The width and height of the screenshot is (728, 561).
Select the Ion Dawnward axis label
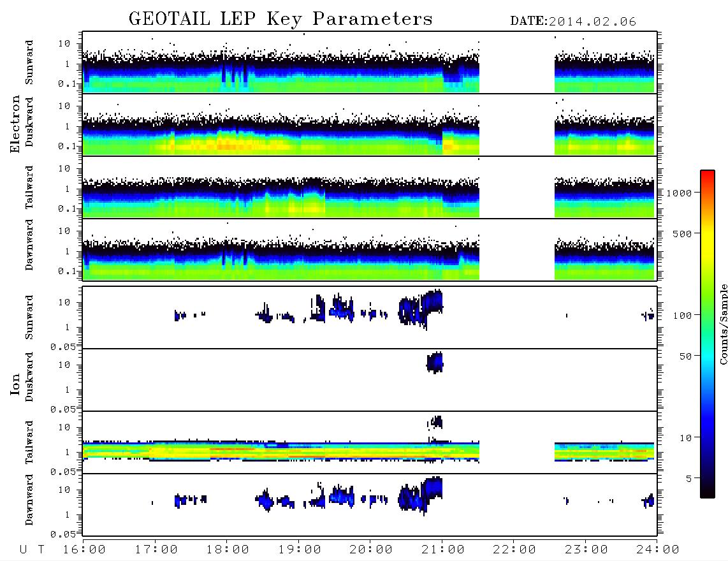29,500
